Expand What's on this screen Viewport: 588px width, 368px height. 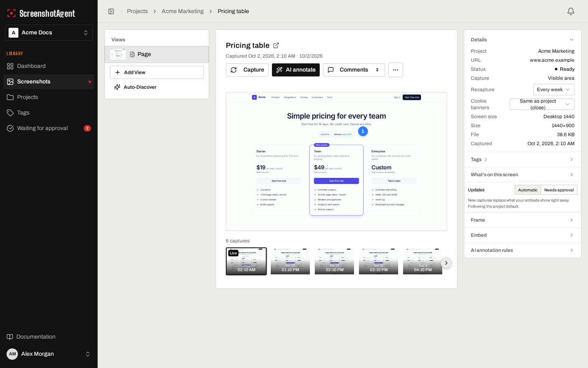(523, 175)
